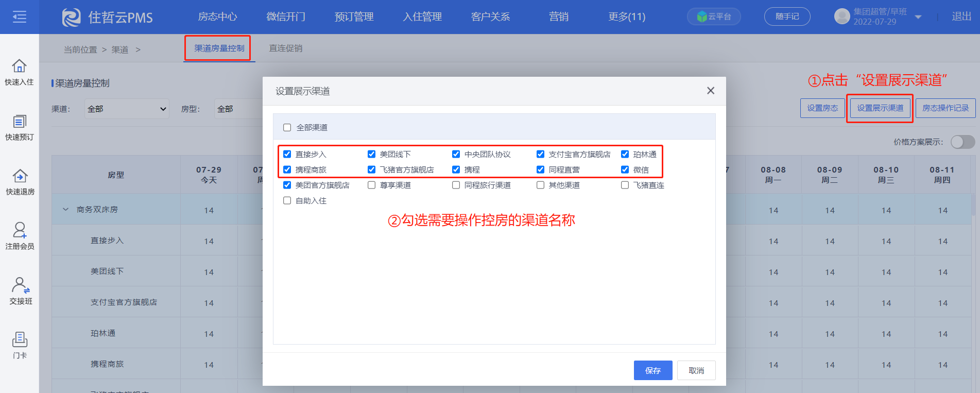This screenshot has height=393, width=980.
Task: Uncheck the 微信 channel
Action: (x=625, y=169)
